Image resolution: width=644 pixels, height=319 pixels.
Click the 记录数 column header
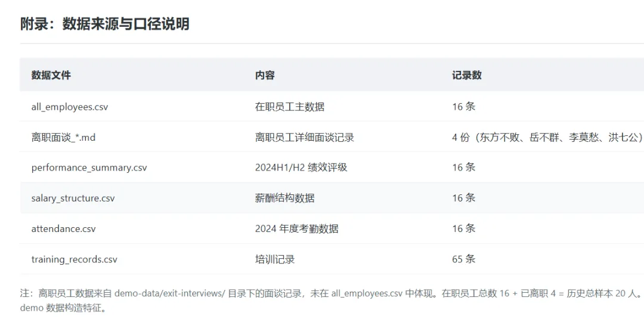click(467, 76)
